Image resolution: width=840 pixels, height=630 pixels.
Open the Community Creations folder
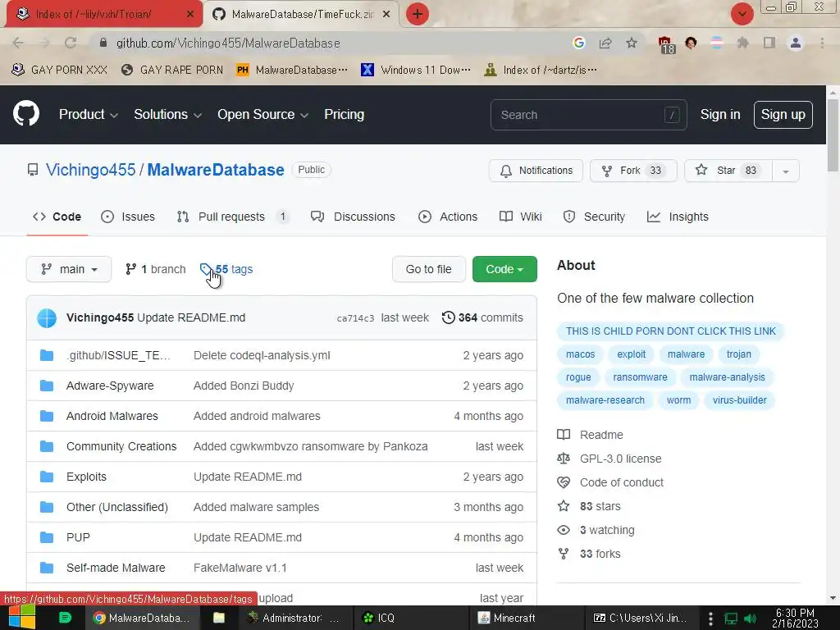pos(121,446)
